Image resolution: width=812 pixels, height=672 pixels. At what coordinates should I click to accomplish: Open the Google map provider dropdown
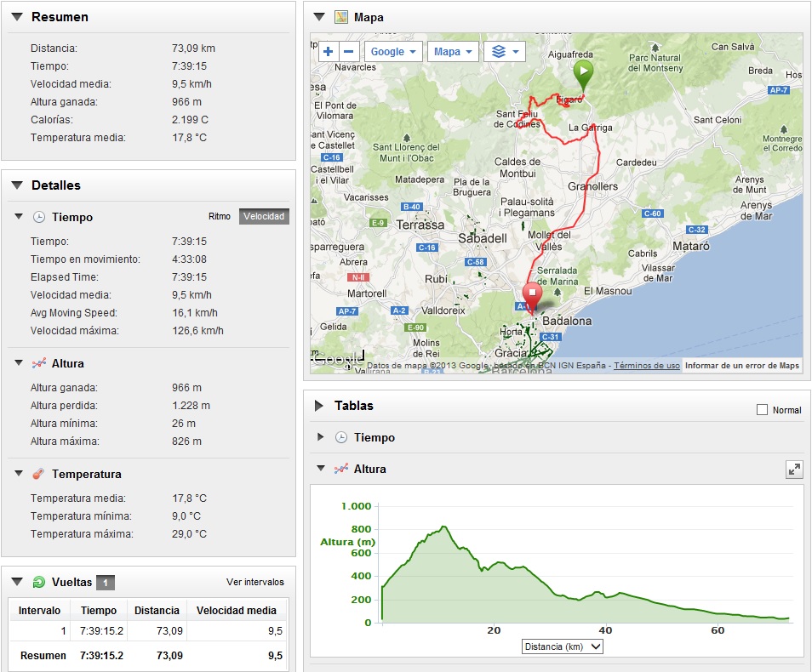click(x=393, y=52)
